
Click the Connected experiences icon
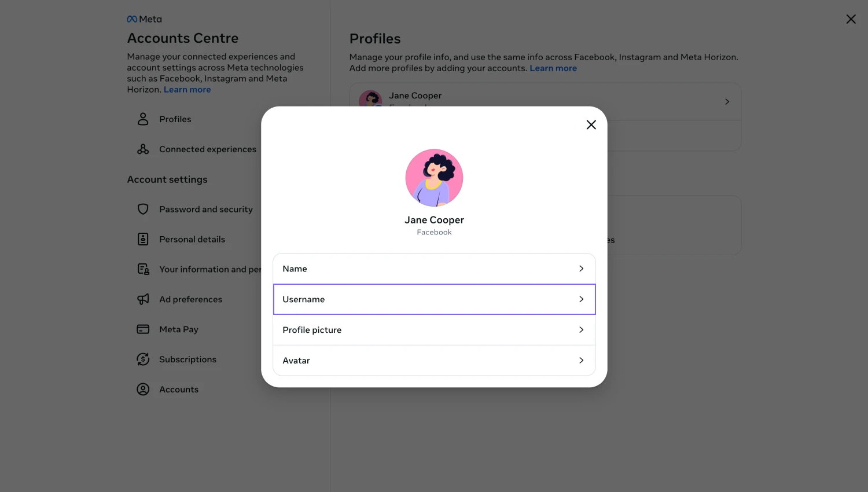click(143, 149)
